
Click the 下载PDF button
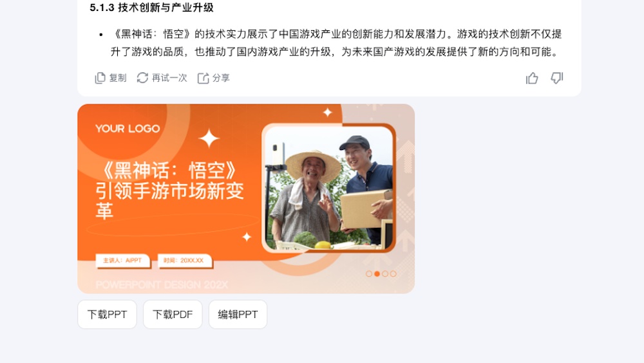[x=173, y=315]
